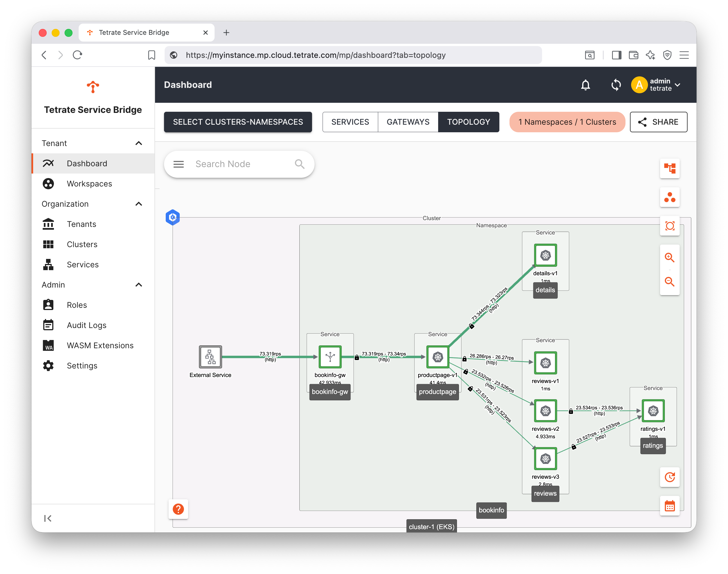Screen dimensions: 728x574
Task: Switch to the Services tab
Action: point(350,122)
